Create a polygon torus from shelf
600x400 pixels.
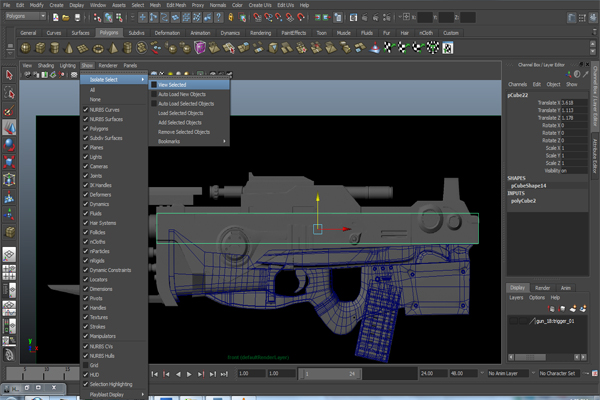(98, 48)
